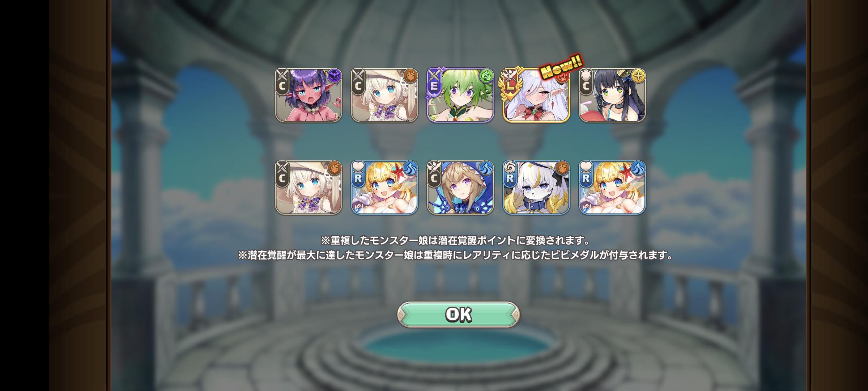Image resolution: width=868 pixels, height=391 pixels.
Task: Select the New L-rank white-haired elf card
Action: click(x=536, y=95)
